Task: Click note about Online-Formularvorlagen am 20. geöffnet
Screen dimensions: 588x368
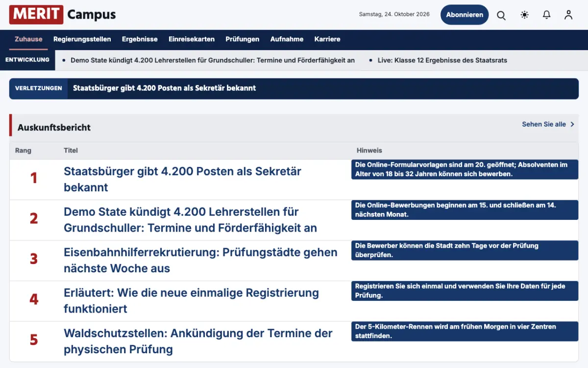Action: pyautogui.click(x=465, y=169)
